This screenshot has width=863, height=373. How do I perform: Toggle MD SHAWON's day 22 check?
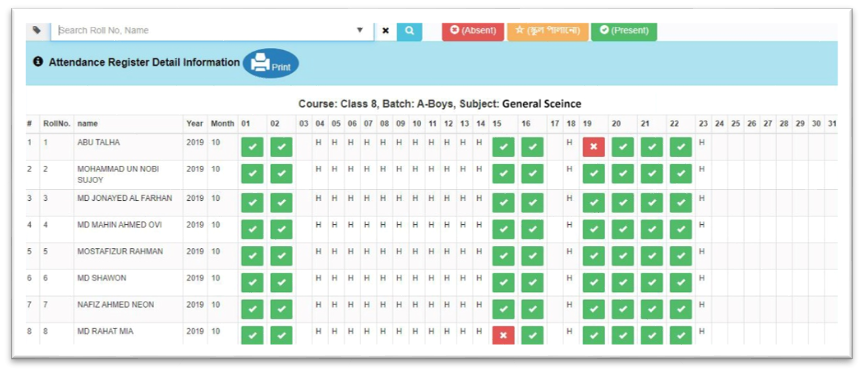tap(681, 283)
